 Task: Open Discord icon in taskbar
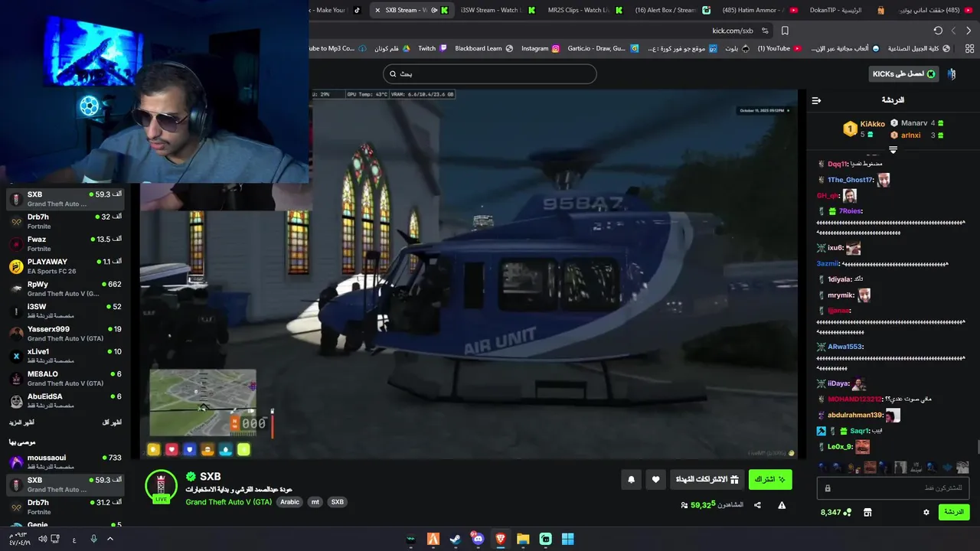478,539
